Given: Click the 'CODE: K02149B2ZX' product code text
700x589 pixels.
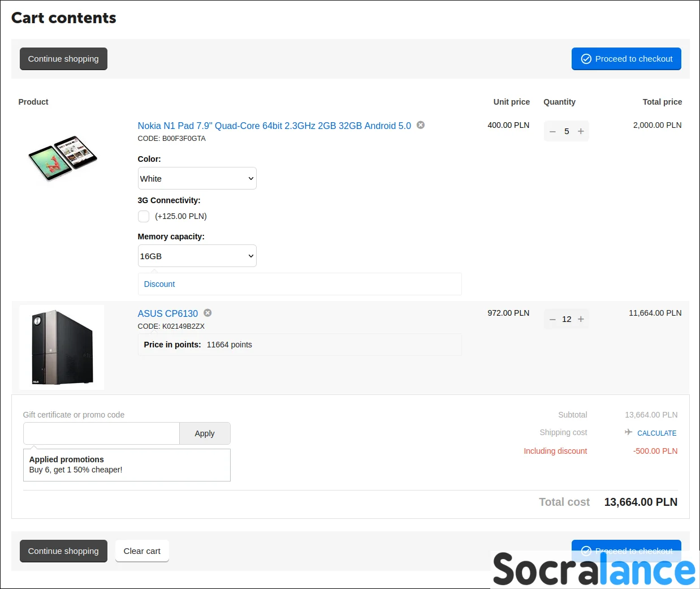Looking at the screenshot, I should pos(171,326).
